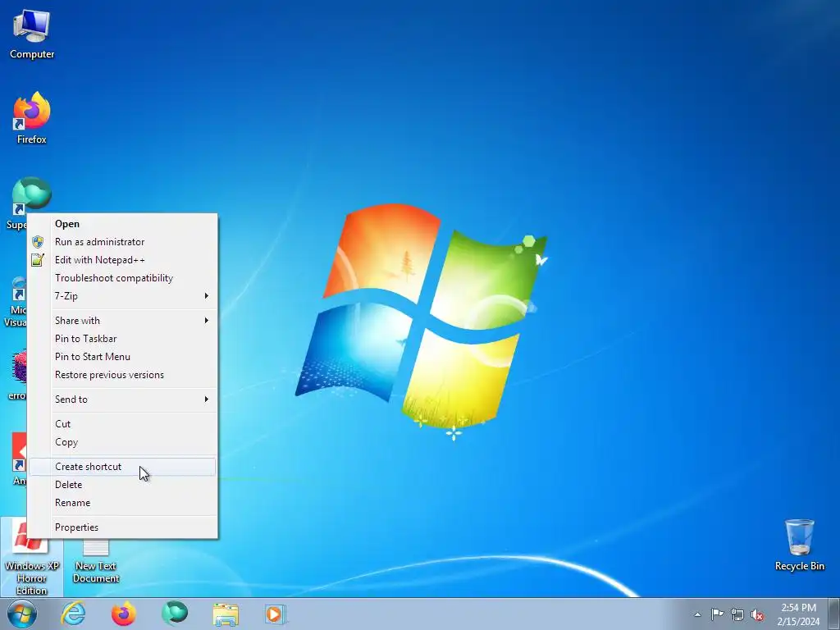The width and height of the screenshot is (840, 630).
Task: Open the Computer desktop icon
Action: pos(32,34)
